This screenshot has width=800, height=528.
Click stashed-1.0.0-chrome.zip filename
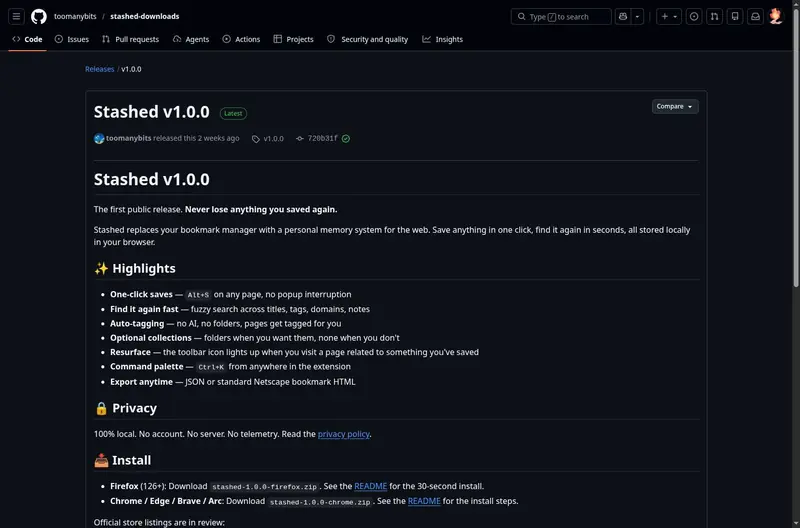320,502
